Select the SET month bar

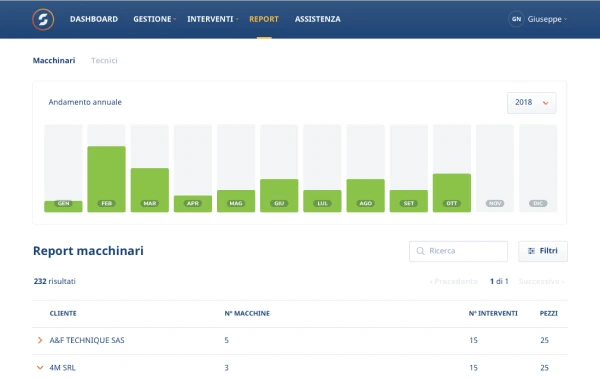click(x=409, y=201)
